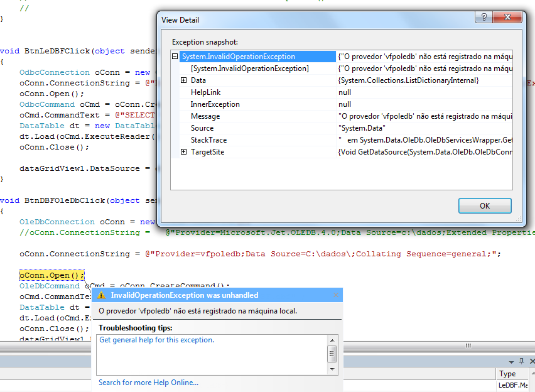Click the BtnLeDBFClick method name
The width and height of the screenshot is (535, 392).
[57, 52]
